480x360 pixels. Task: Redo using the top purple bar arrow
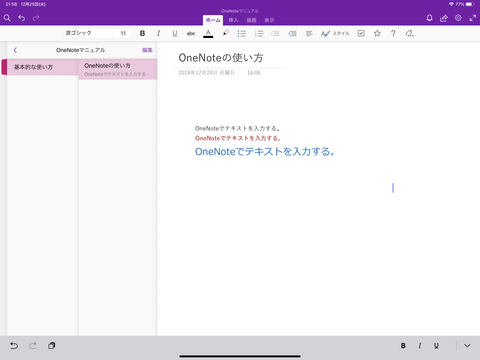36,18
